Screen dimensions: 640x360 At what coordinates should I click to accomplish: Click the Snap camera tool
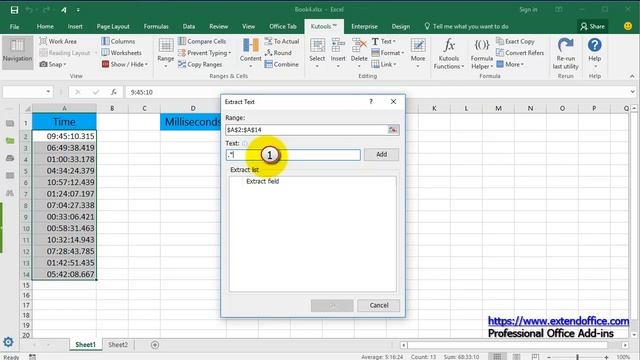[x=53, y=64]
